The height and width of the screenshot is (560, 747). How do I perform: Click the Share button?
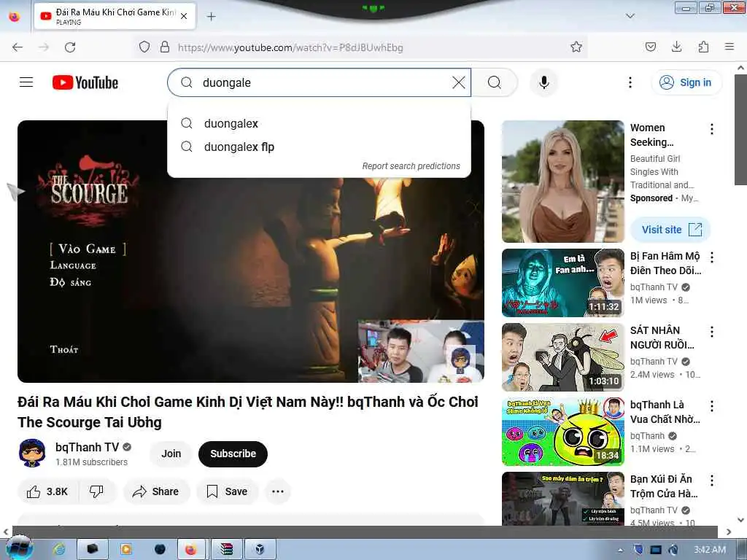coord(156,491)
